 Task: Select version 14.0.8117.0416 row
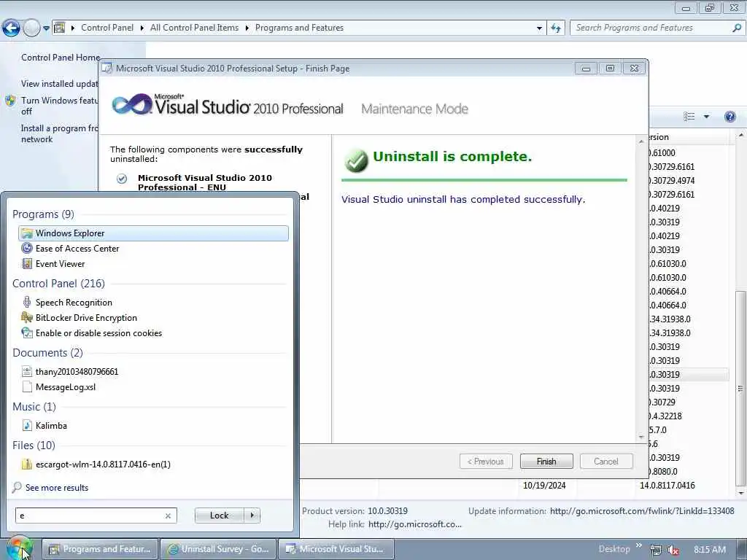pos(667,485)
